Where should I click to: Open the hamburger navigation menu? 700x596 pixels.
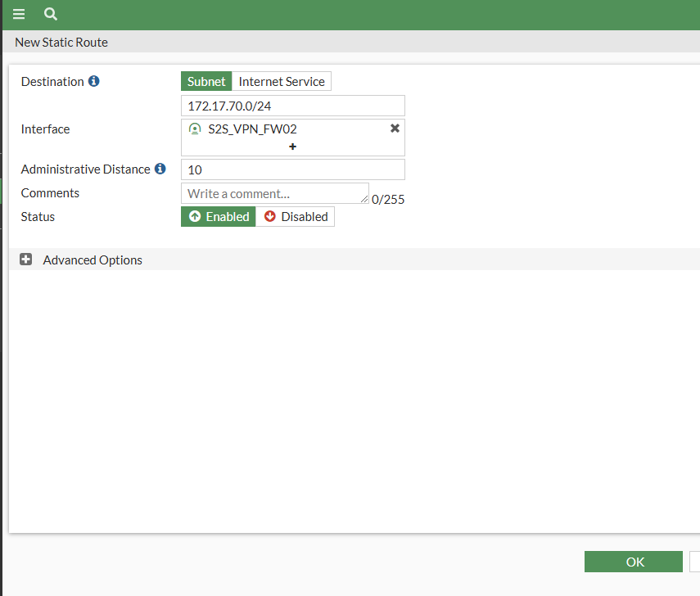19,14
